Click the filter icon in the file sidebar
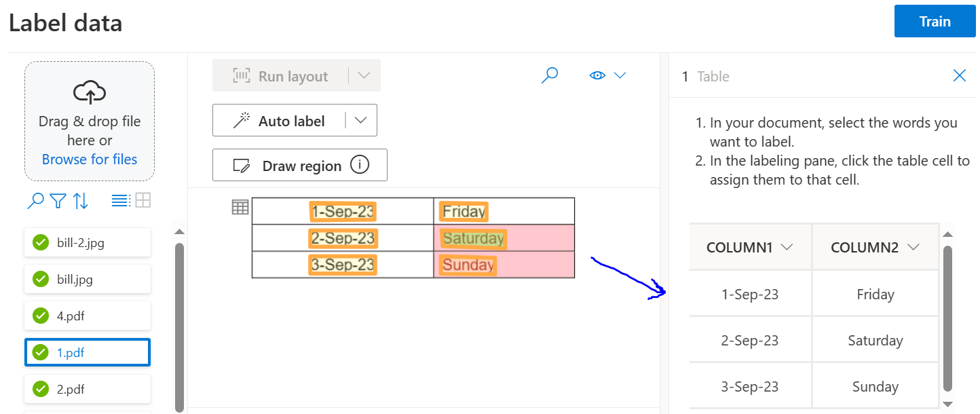Image resolution: width=980 pixels, height=414 pixels. pos(58,200)
